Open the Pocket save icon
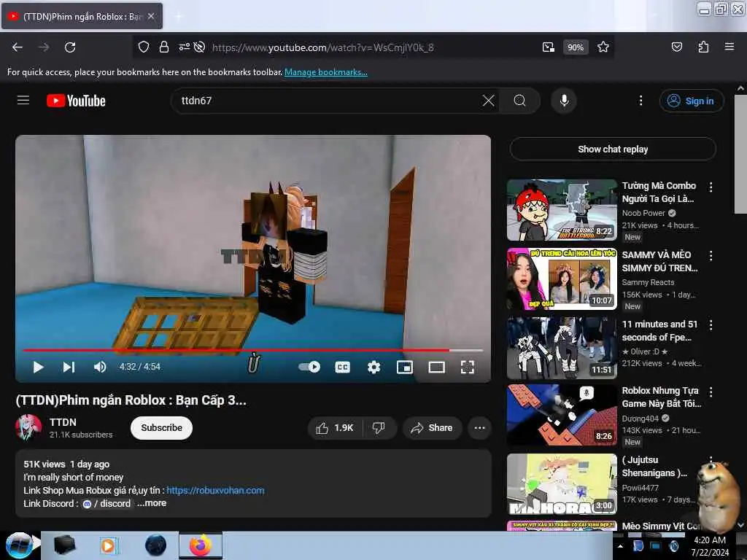The height and width of the screenshot is (560, 747). (676, 47)
